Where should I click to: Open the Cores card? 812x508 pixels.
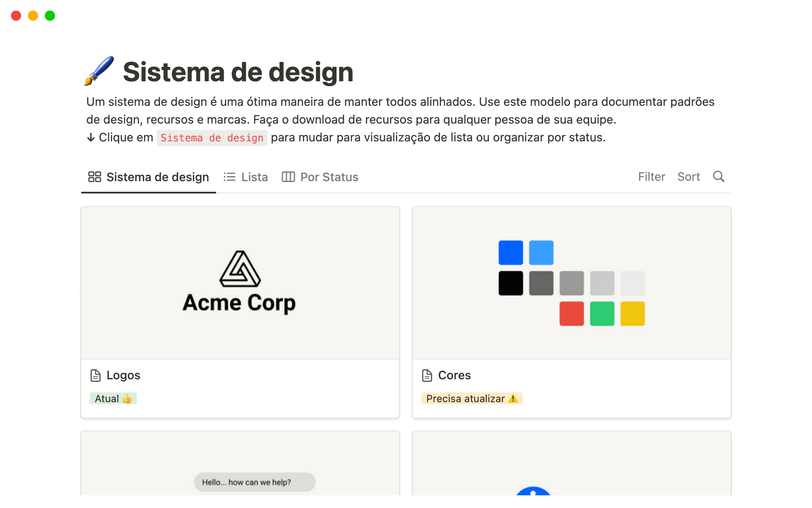click(455, 375)
